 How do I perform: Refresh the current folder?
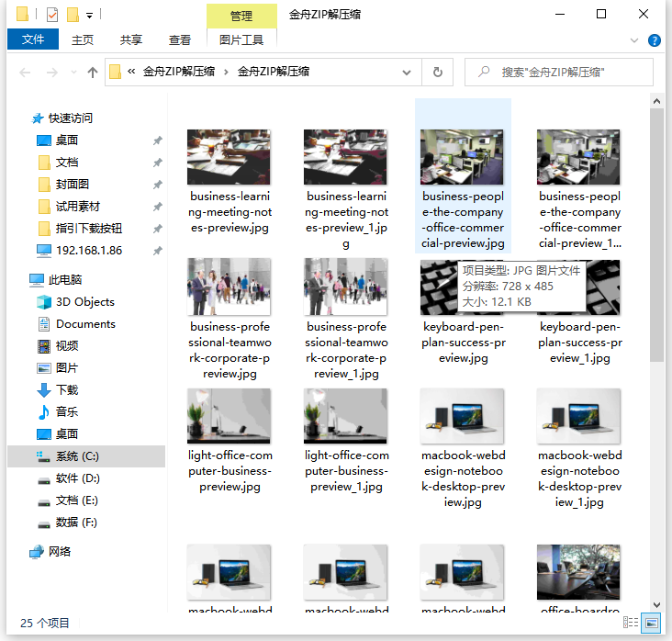438,72
